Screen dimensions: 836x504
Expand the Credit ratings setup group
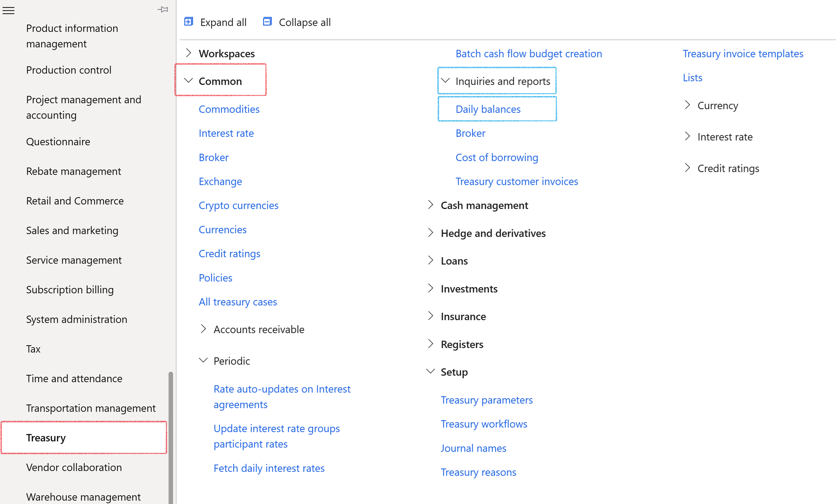[x=687, y=168]
